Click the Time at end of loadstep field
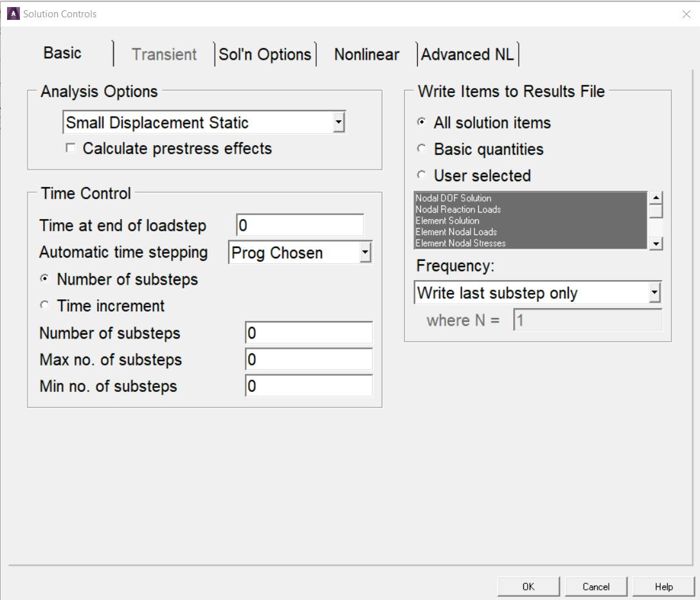 tap(300, 225)
